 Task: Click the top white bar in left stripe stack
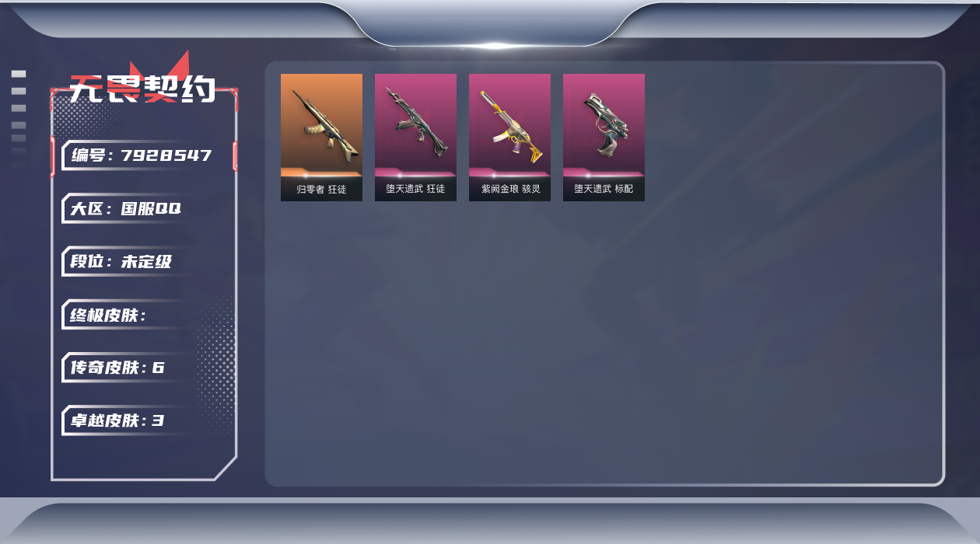(x=19, y=74)
